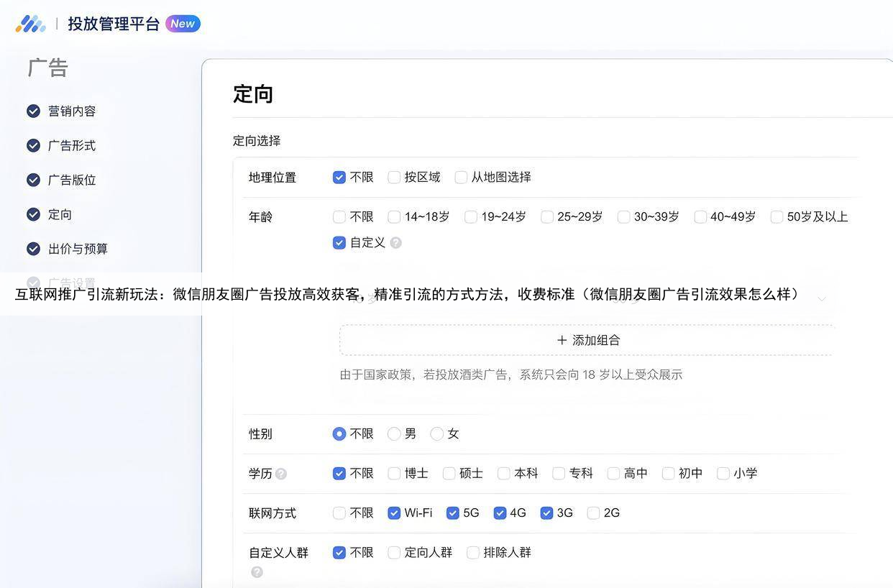Enable the 按区域 location checkbox
This screenshot has height=588, width=893.
394,178
